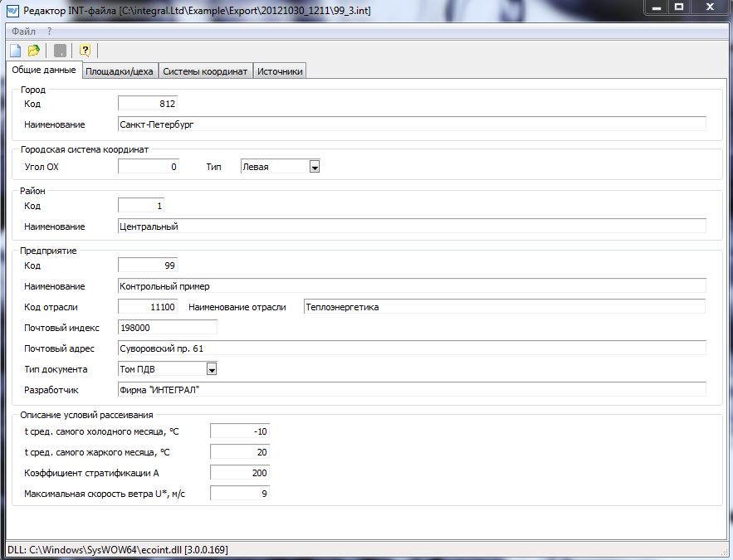Image resolution: width=733 pixels, height=560 pixels.
Task: Expand the Тип coordinate system dropdown
Action: point(315,167)
